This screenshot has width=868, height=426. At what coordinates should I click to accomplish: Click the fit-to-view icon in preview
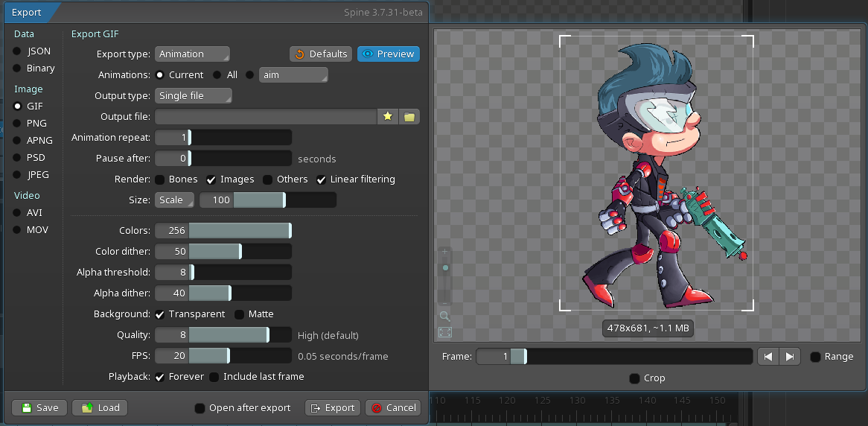coord(444,332)
